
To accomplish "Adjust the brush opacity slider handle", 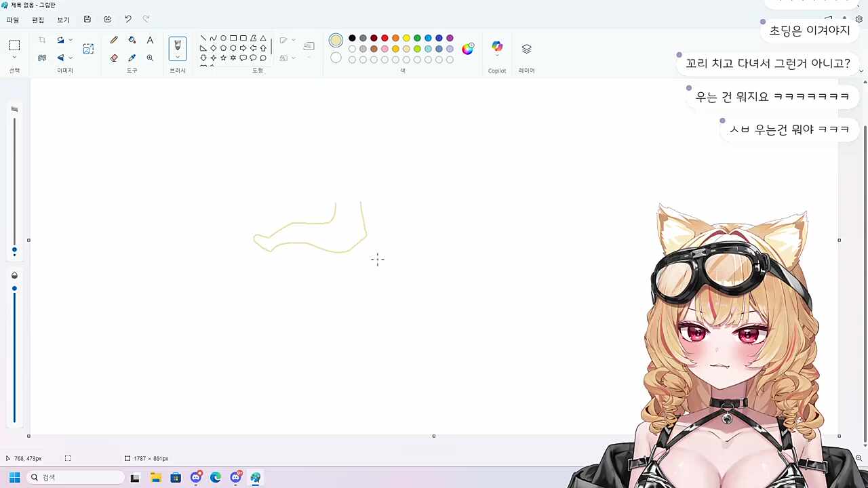I will [x=14, y=289].
